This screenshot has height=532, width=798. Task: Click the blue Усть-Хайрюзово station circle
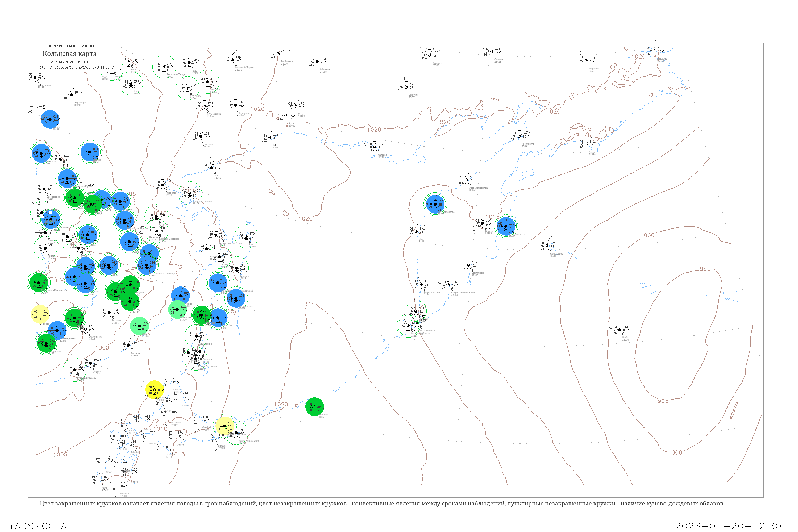[435, 204]
